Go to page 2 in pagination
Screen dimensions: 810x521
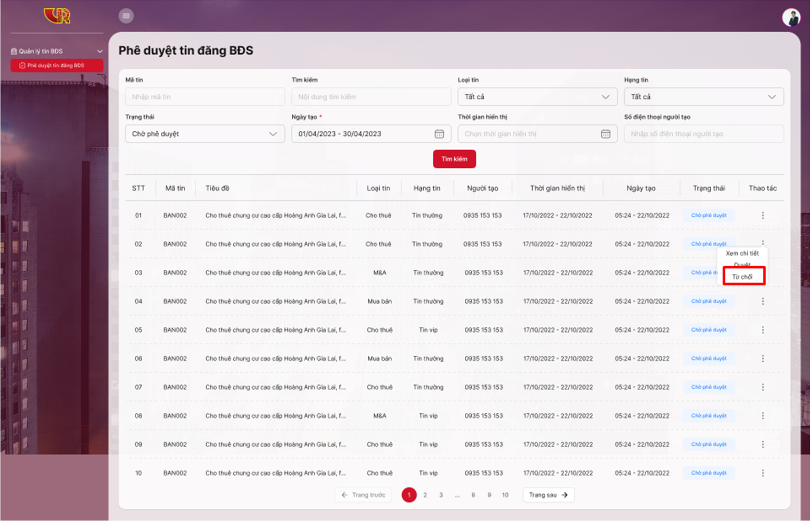click(x=425, y=495)
